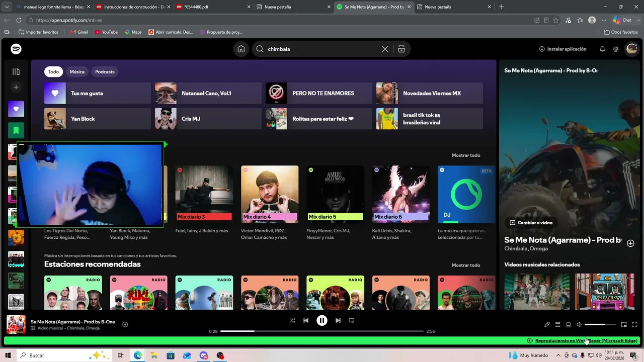The image size is (644, 362).
Task: Add the current track to Liked from the player bar
Action: 125,324
